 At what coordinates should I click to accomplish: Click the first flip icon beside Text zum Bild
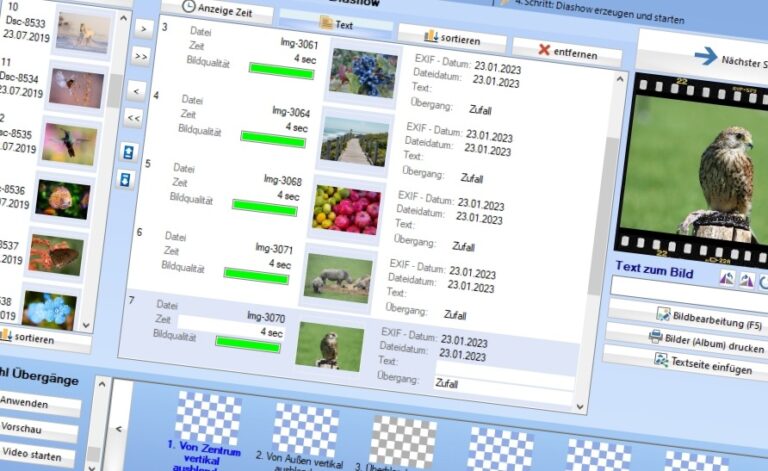click(x=727, y=279)
